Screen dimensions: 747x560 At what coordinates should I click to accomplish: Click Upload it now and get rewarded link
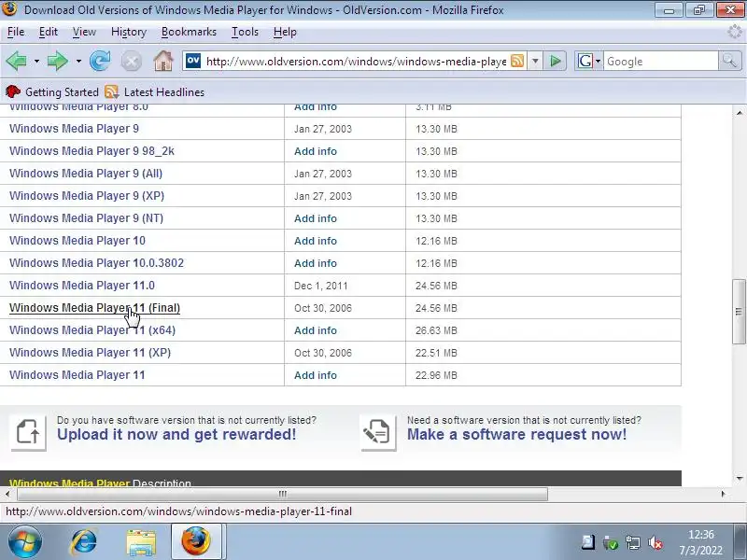pyautogui.click(x=176, y=435)
